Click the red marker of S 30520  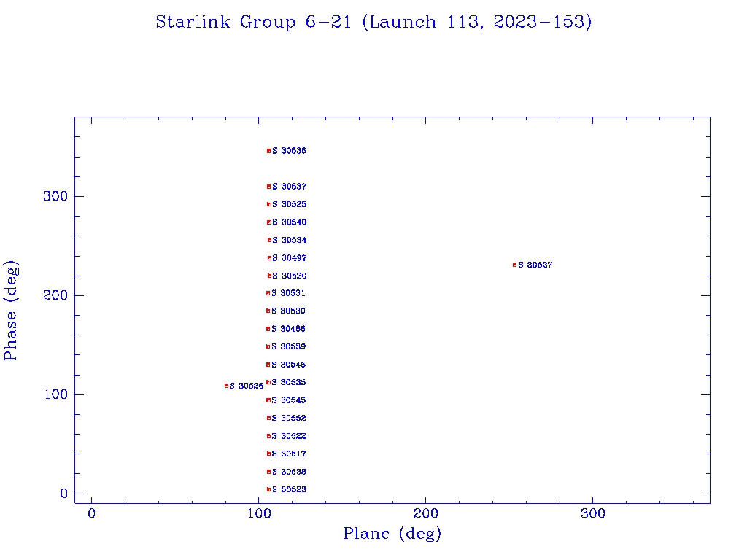coord(269,276)
